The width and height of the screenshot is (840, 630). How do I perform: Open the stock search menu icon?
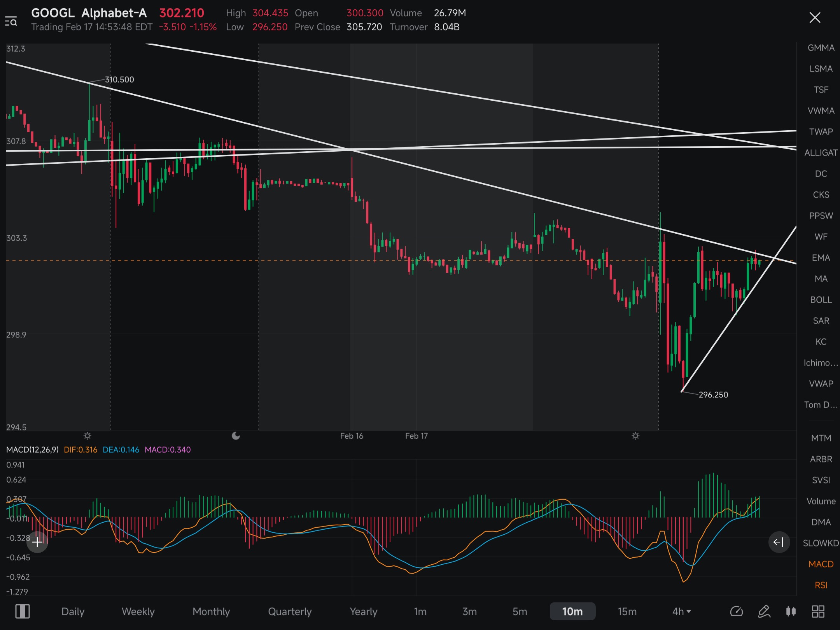click(11, 21)
